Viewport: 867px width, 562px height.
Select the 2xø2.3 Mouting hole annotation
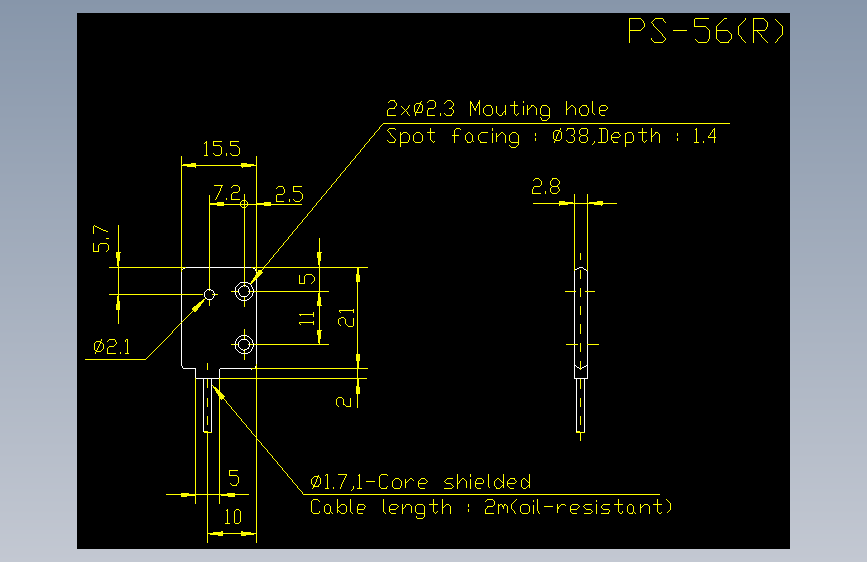coord(497,109)
